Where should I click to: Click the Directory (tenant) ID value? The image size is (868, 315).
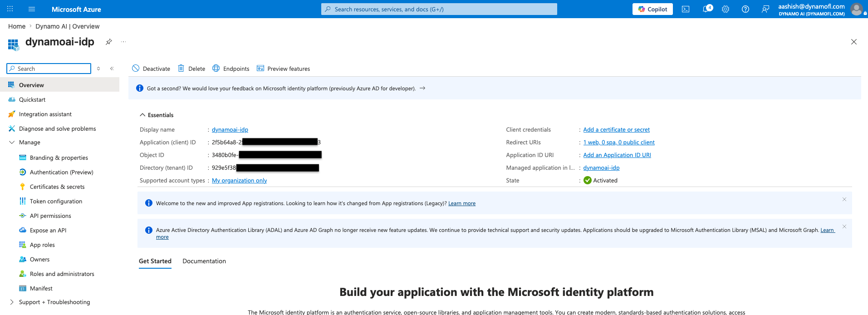click(265, 167)
